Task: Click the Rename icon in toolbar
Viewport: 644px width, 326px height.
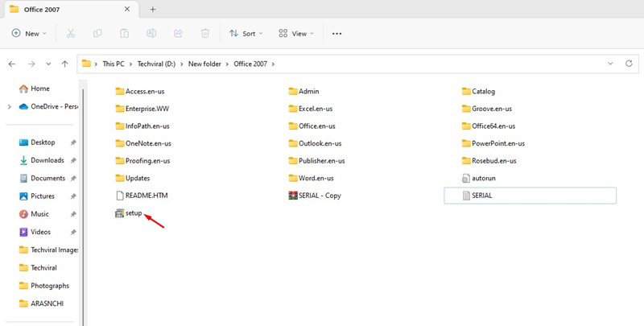Action: (x=151, y=34)
